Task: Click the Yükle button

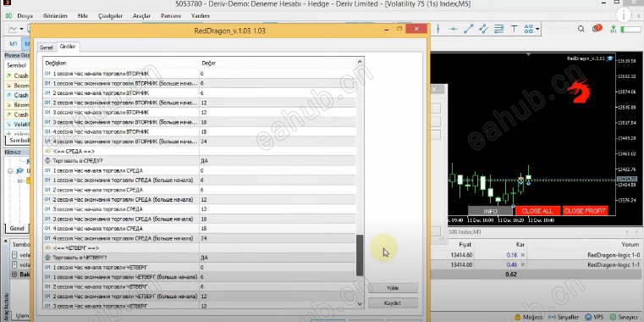Action: [x=393, y=288]
